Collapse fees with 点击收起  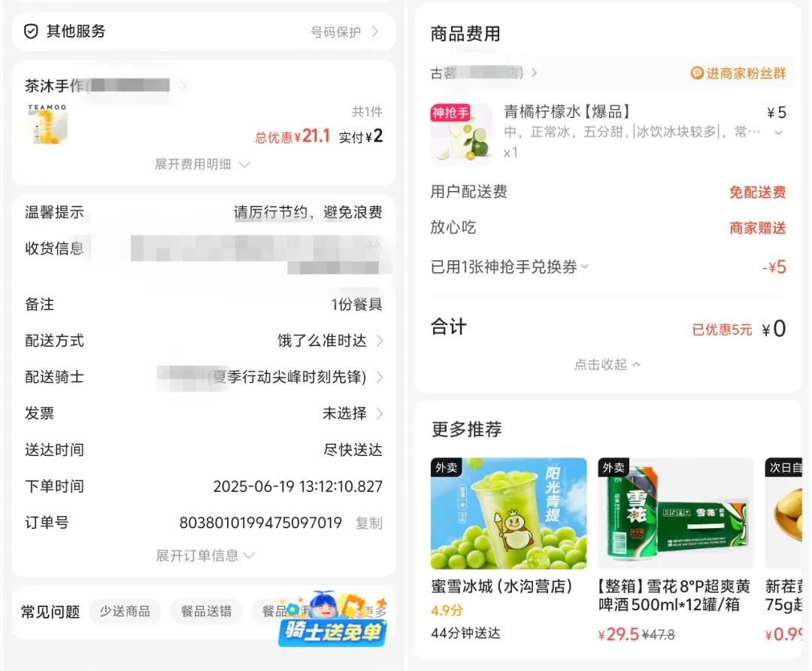click(x=607, y=365)
